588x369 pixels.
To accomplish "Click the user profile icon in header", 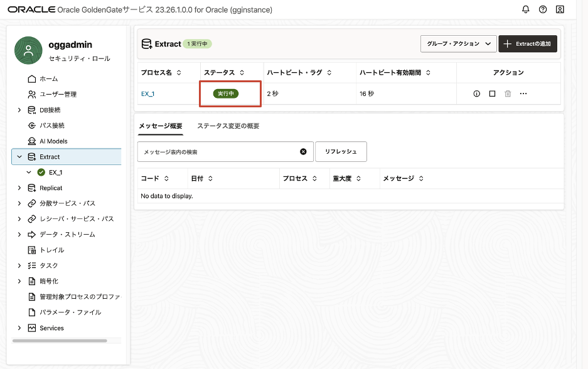I will pyautogui.click(x=560, y=9).
